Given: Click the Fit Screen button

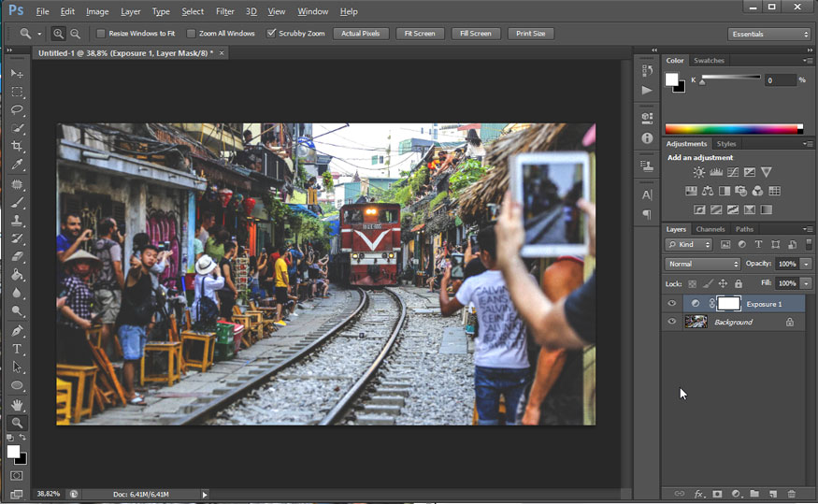Looking at the screenshot, I should pos(420,34).
